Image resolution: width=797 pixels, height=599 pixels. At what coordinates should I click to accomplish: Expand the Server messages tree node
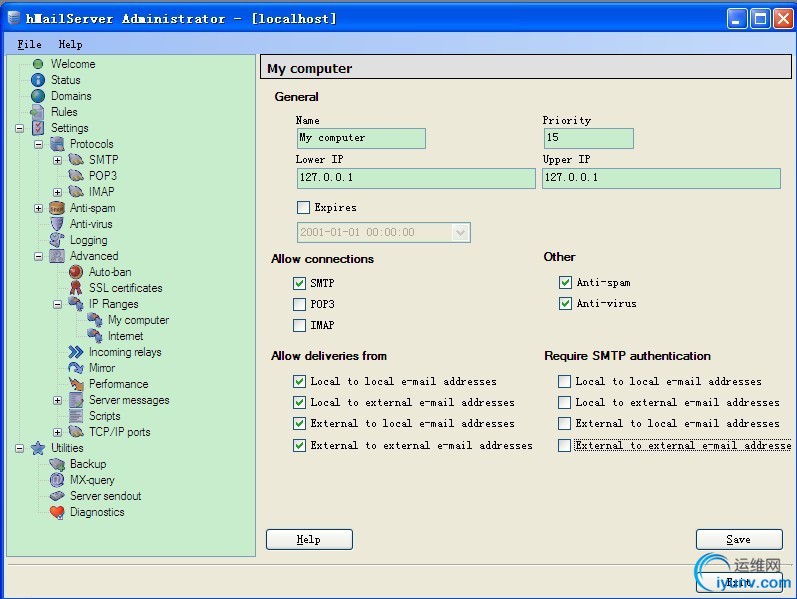click(57, 401)
